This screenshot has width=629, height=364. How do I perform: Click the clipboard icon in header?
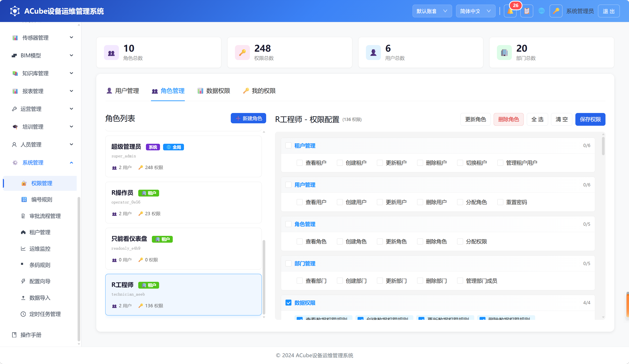527,11
